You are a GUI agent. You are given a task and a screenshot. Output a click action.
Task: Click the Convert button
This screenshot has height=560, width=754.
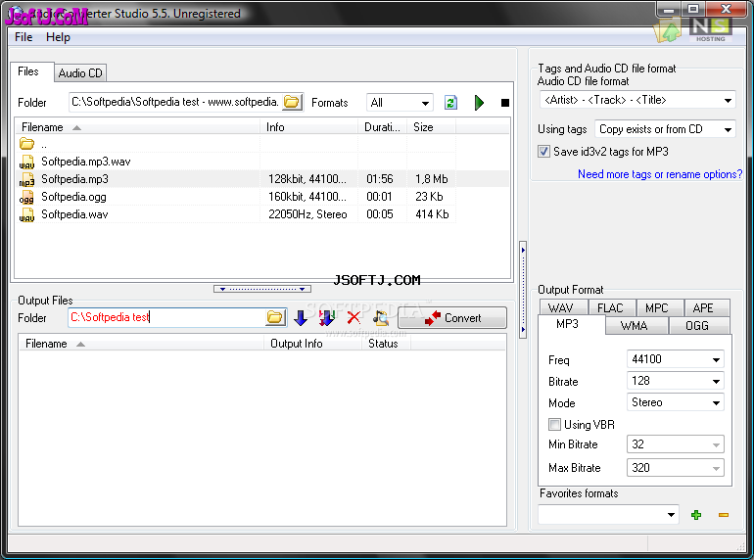pyautogui.click(x=452, y=318)
